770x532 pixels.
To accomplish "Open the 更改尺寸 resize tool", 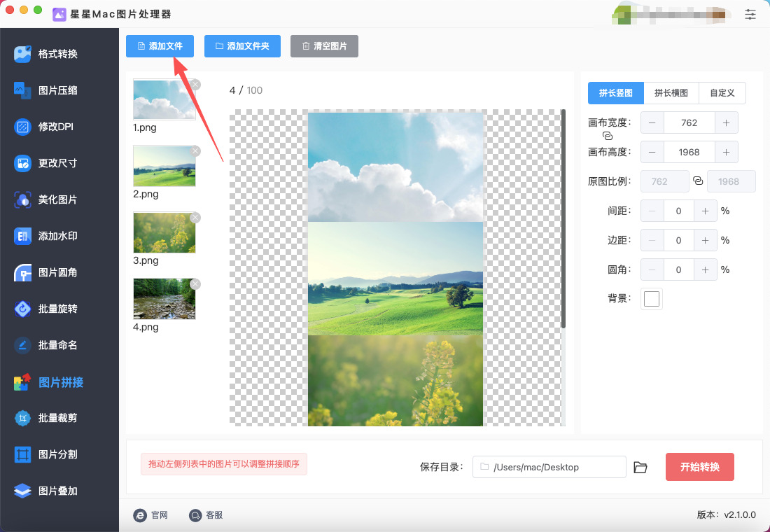I will (47, 163).
